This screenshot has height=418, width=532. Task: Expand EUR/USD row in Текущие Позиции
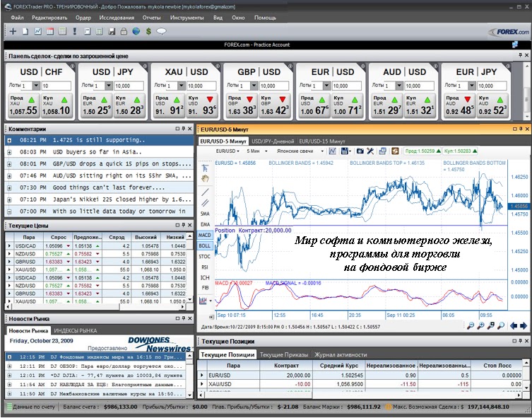coord(202,376)
